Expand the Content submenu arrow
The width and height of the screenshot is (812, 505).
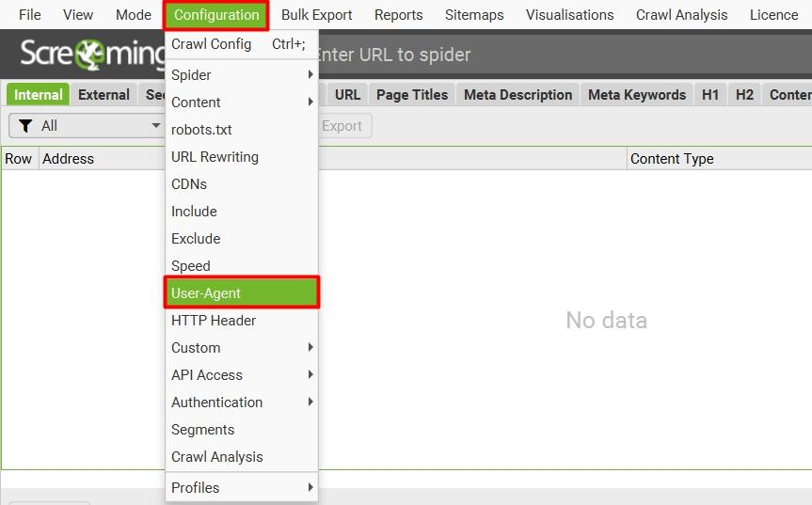[310, 103]
